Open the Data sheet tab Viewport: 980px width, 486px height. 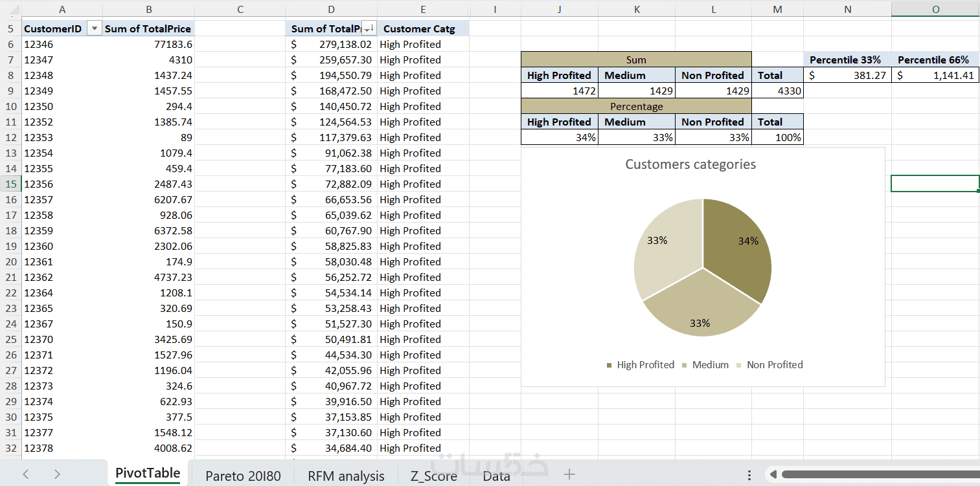pyautogui.click(x=496, y=476)
